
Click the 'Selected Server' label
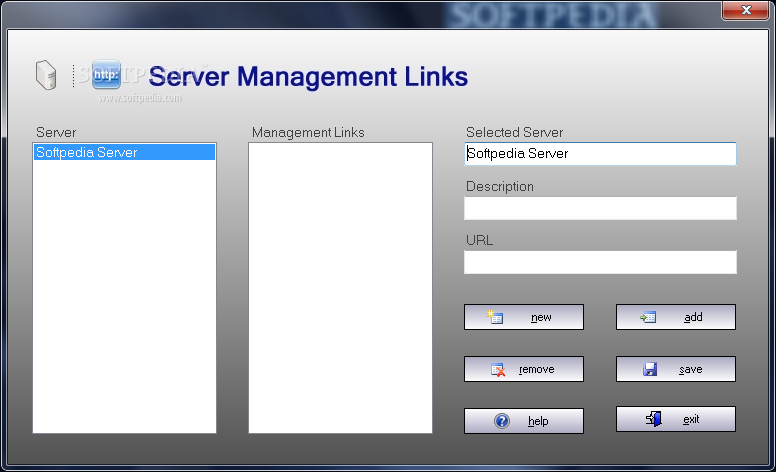coord(515,133)
